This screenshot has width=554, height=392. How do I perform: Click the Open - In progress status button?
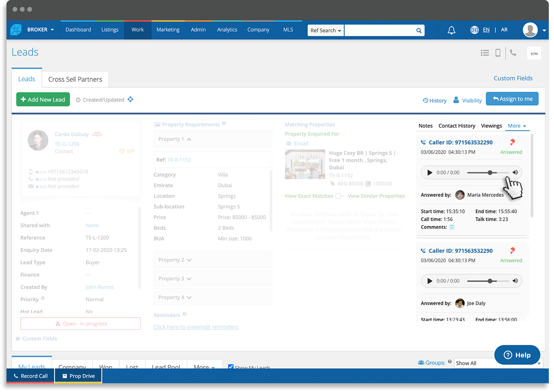[80, 324]
